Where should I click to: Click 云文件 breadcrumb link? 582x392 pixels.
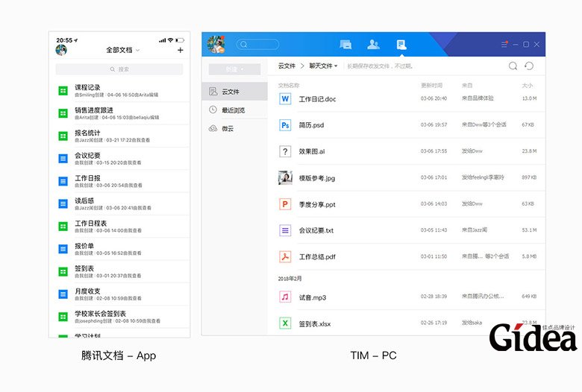pyautogui.click(x=287, y=66)
